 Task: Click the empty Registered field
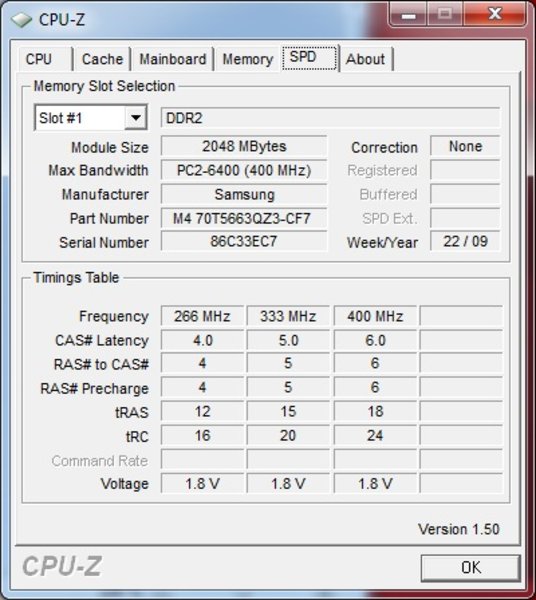465,170
